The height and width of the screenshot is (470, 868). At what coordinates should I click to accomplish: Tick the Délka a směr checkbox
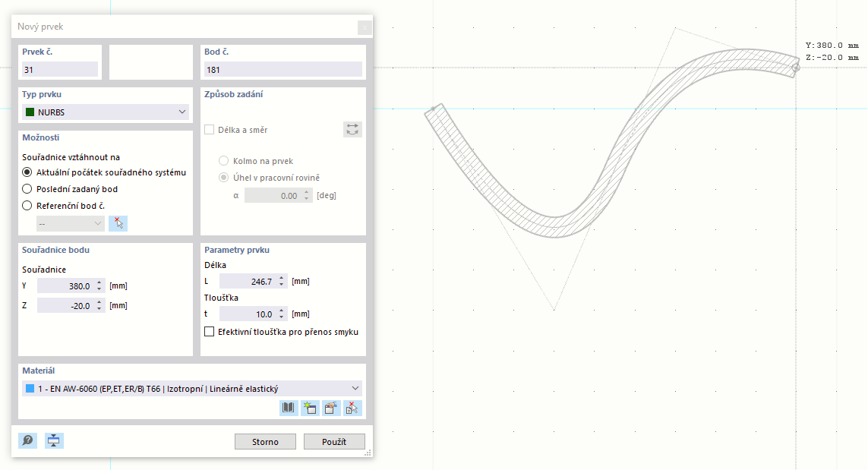tap(210, 130)
